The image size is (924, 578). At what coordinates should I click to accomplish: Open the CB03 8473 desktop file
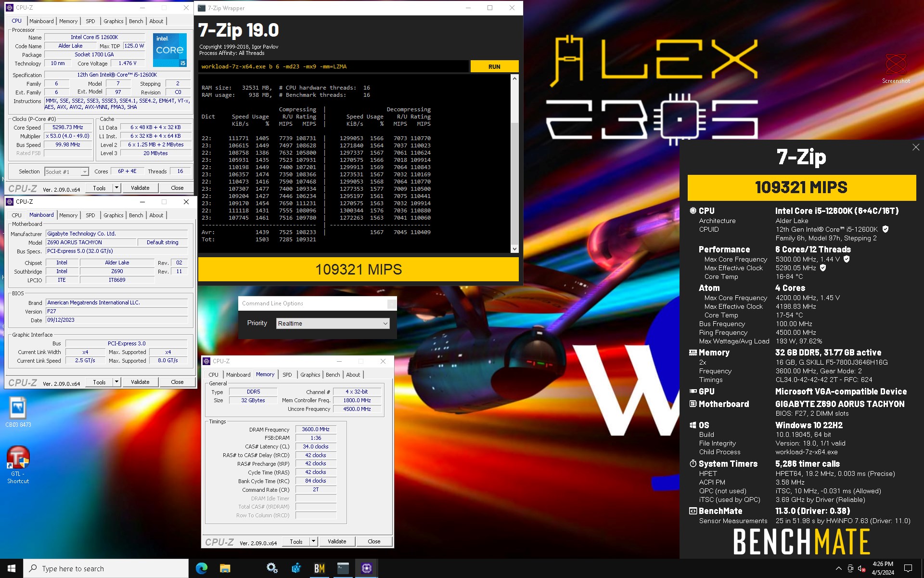click(18, 412)
